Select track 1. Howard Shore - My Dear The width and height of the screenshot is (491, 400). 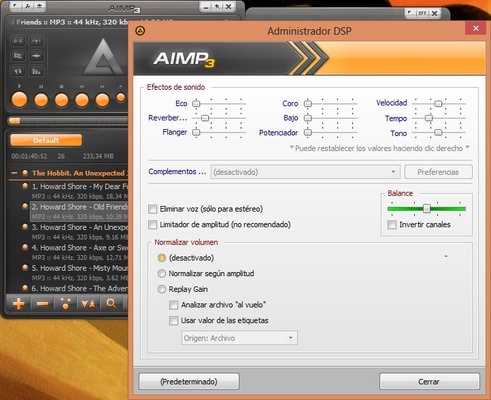pos(79,191)
